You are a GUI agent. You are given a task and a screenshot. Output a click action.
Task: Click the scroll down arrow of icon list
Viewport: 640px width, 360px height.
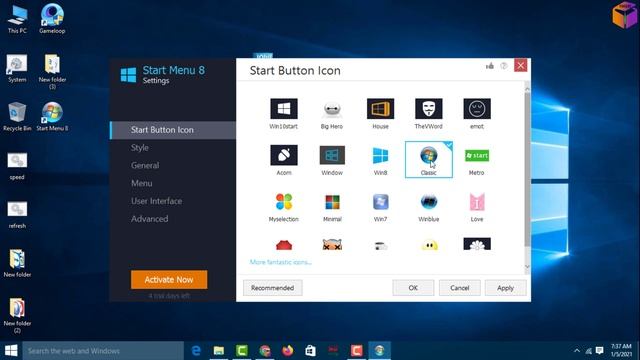(x=527, y=267)
